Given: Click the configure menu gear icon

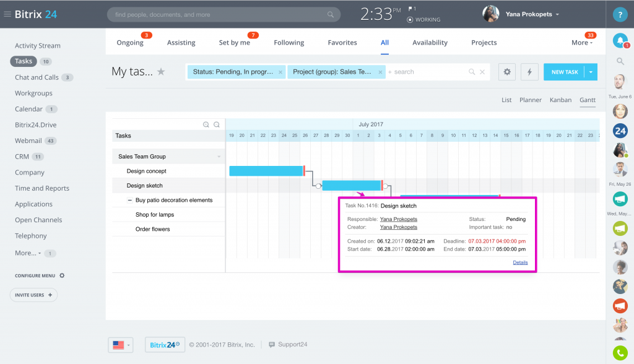Looking at the screenshot, I should (x=62, y=275).
